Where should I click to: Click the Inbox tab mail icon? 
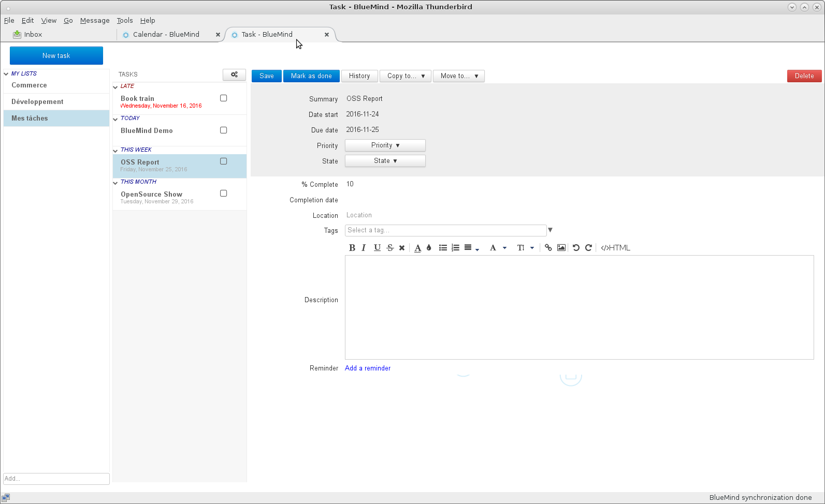tap(17, 34)
